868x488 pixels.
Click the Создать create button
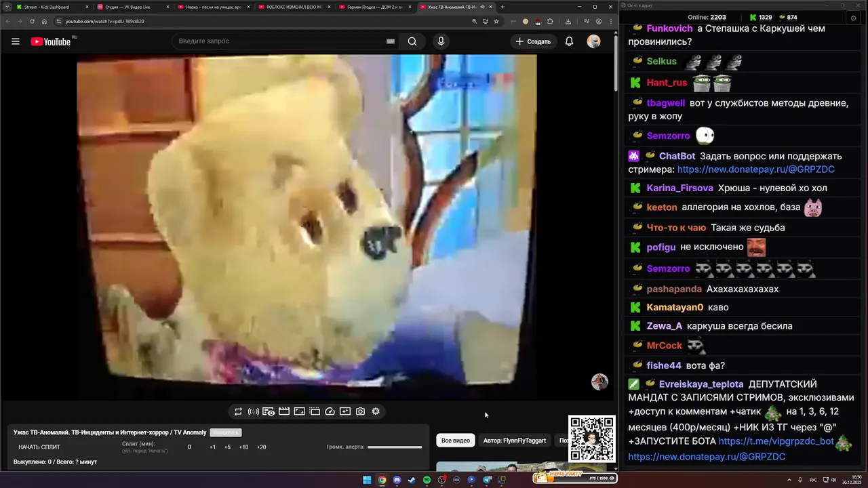tap(534, 41)
